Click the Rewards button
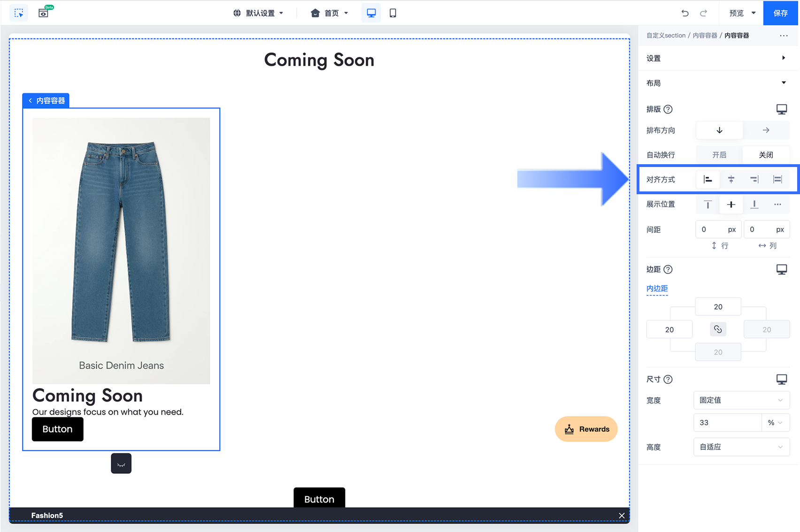800x532 pixels. tap(586, 429)
